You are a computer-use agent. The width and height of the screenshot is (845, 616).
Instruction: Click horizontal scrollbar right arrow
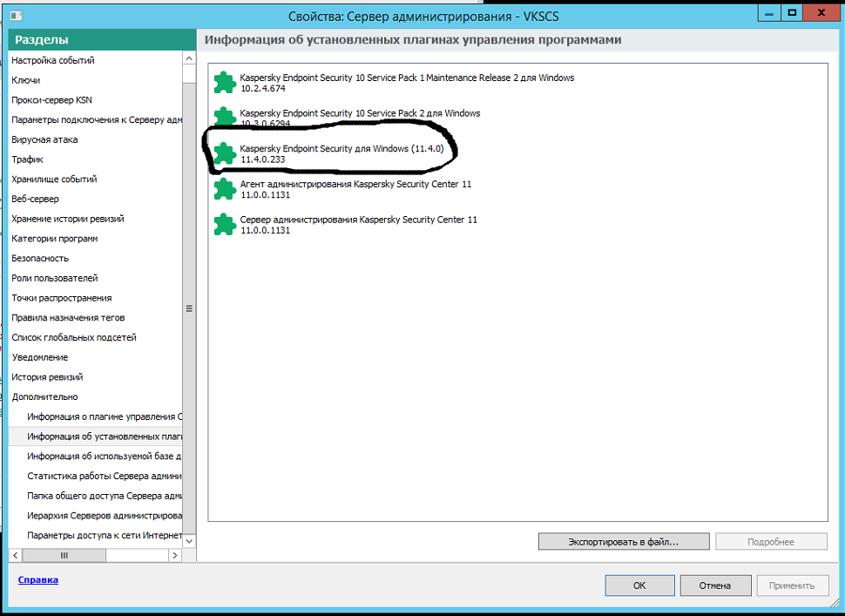pyautogui.click(x=174, y=555)
